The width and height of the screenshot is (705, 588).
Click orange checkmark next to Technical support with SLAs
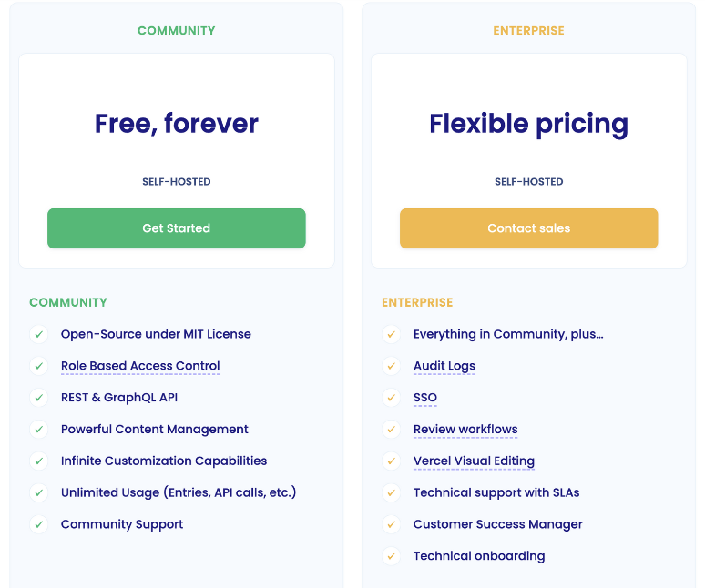pos(392,492)
